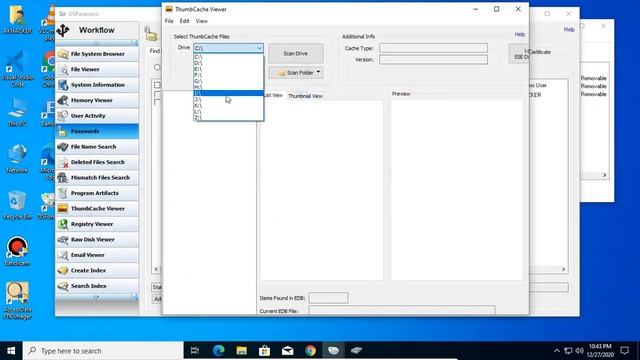Open Create Index module
The height and width of the screenshot is (360, 640).
[97, 271]
